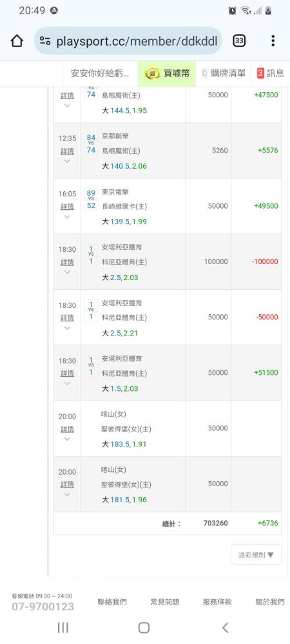Open 詳情 for the 大 2.5, 2.21 bet

pos(68,317)
